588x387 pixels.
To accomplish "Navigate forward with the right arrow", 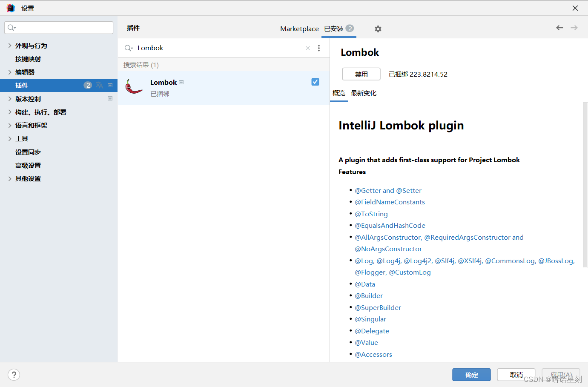I will tap(574, 28).
